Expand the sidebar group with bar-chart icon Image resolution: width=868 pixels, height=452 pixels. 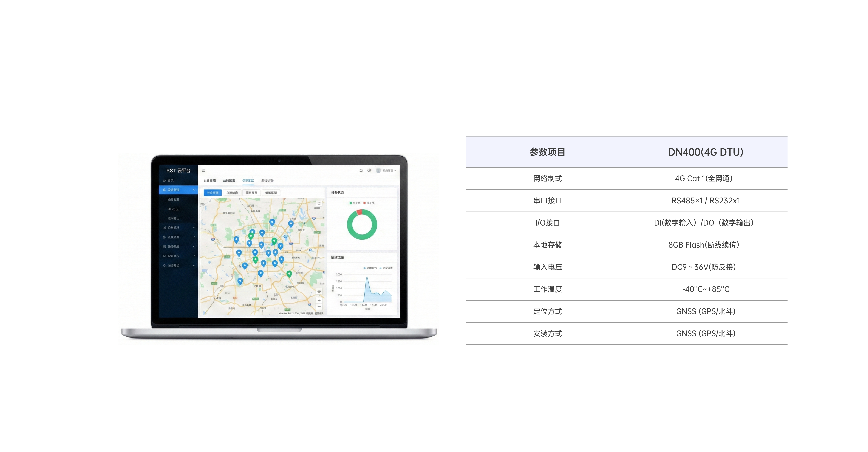(x=179, y=228)
